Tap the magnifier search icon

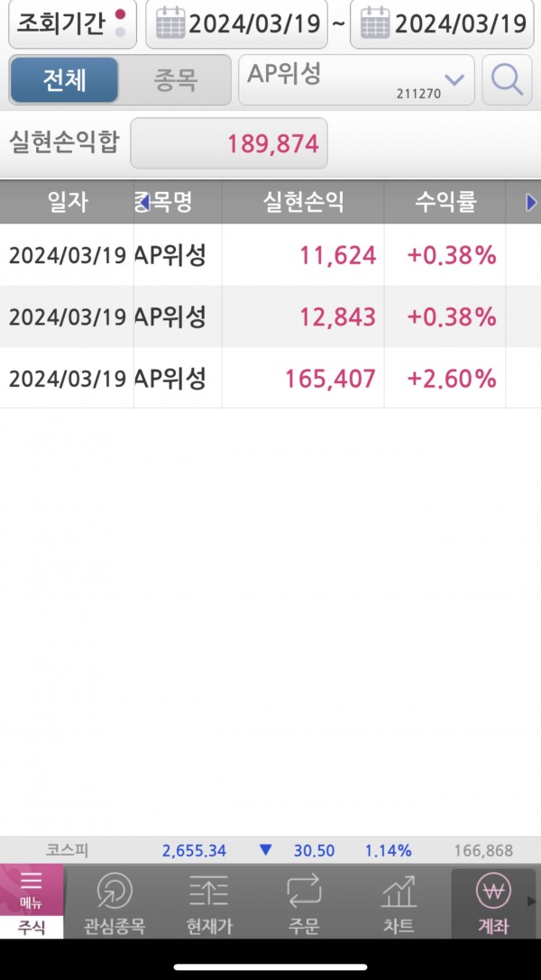click(x=507, y=81)
